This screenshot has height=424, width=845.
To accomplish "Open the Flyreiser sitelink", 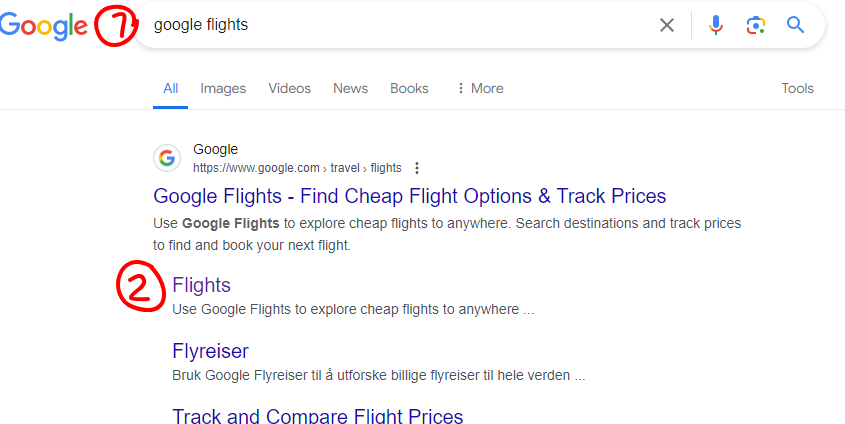I will click(210, 351).
